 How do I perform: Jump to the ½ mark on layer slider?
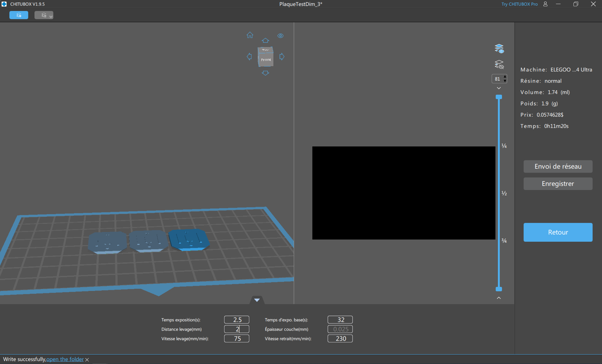504,193
